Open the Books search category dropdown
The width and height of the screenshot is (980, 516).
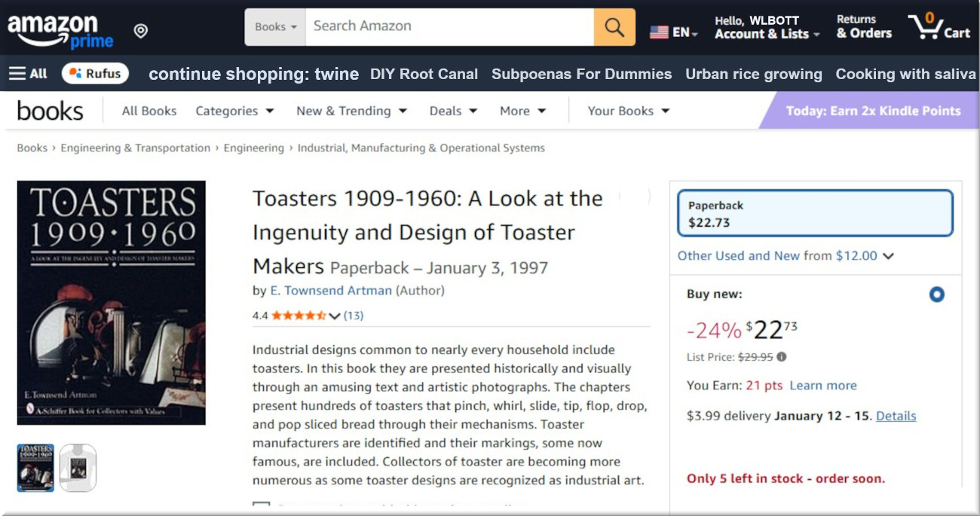[275, 27]
